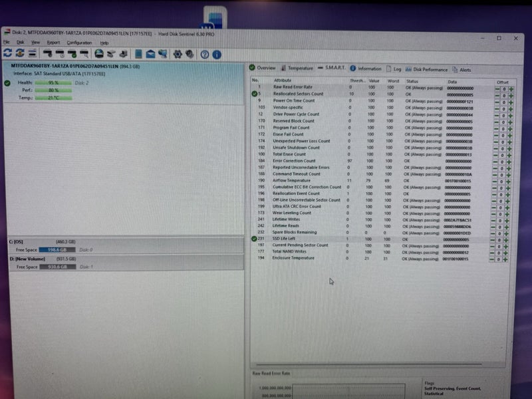Click plus offset button for Raw Read Error Rate
Viewport: 532px width, 399px height.
511,89
